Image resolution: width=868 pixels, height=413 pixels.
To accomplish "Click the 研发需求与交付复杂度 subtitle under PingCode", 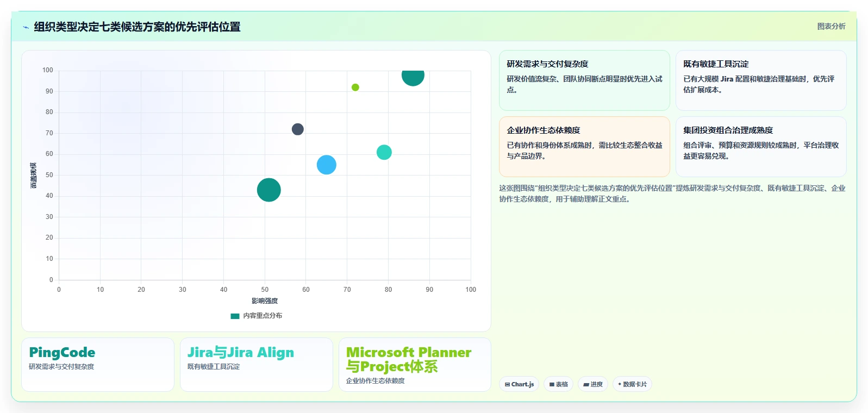I will point(61,367).
